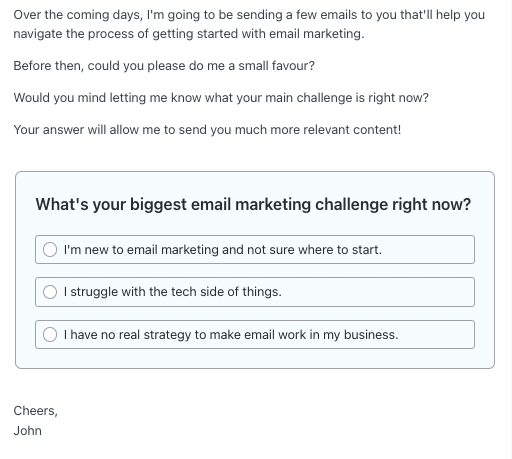Choose the label text "I struggle with the tech side of things."

pos(173,292)
